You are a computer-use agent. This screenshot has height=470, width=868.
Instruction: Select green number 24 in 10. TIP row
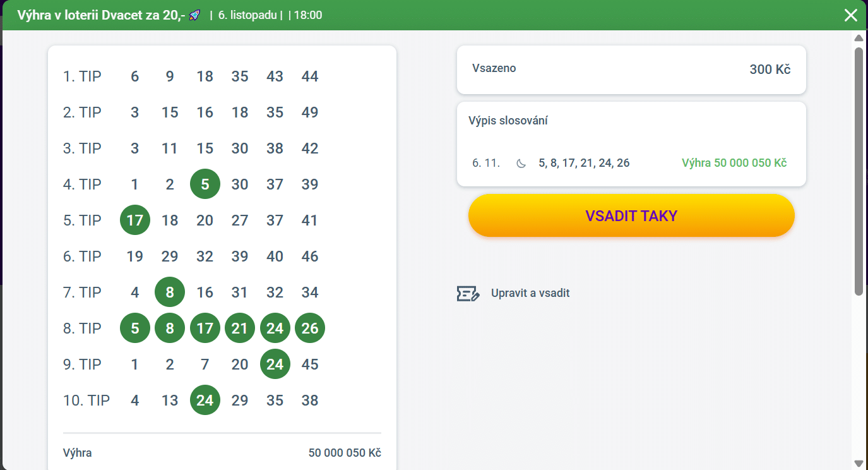click(x=205, y=401)
